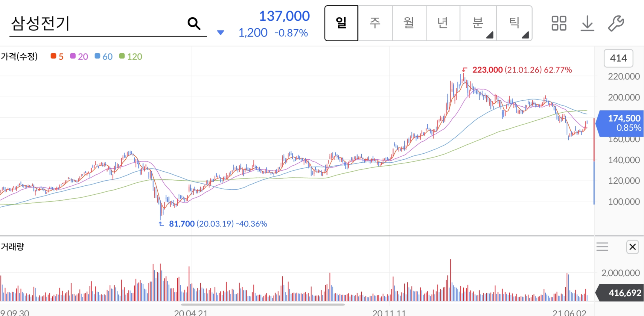Image resolution: width=644 pixels, height=316 pixels.
Task: Click the 20.11.11 date axis label
Action: point(389,313)
